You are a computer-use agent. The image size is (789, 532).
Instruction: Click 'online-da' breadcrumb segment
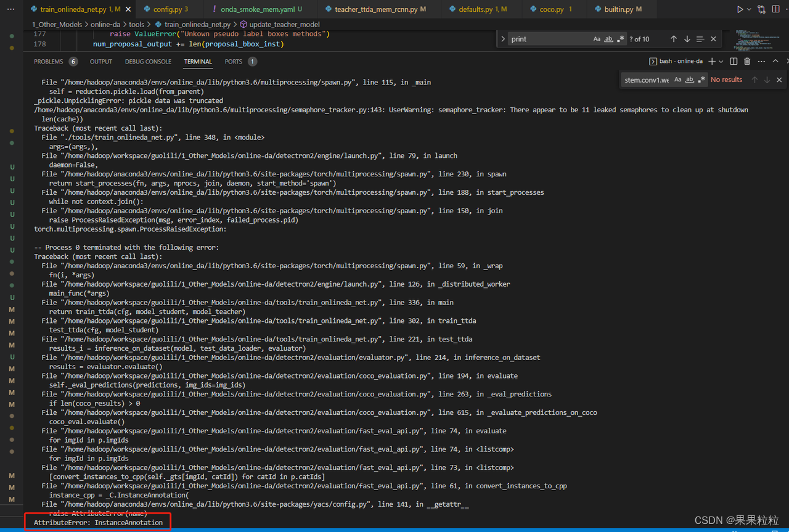coord(105,25)
